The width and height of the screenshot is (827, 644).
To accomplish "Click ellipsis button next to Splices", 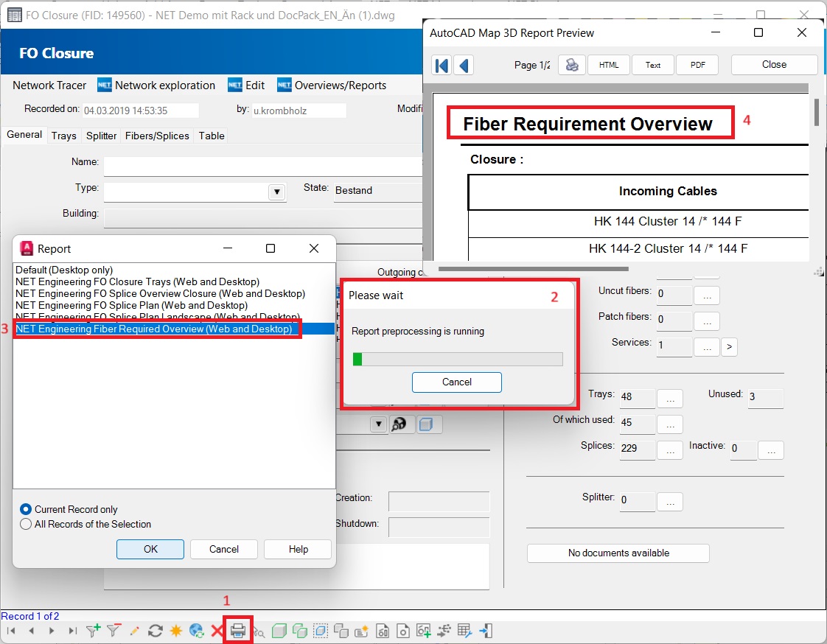I will [670, 450].
